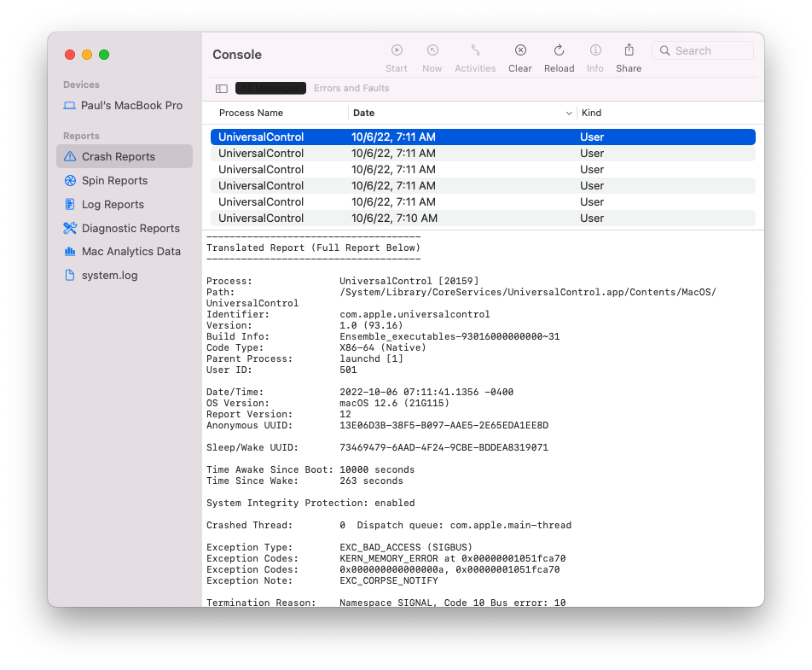Toggle the Date column sort chevron
Viewport: 812px width, 670px height.
pyautogui.click(x=569, y=113)
